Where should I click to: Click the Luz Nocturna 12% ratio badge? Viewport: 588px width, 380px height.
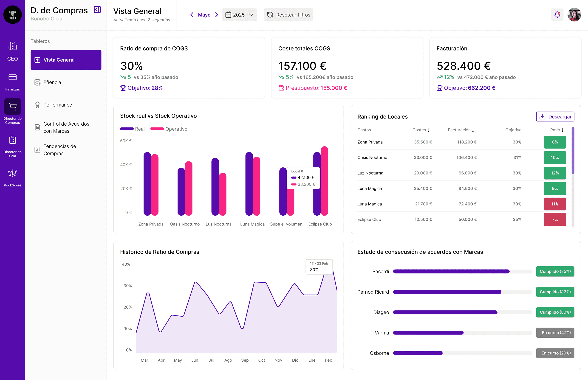tap(555, 173)
